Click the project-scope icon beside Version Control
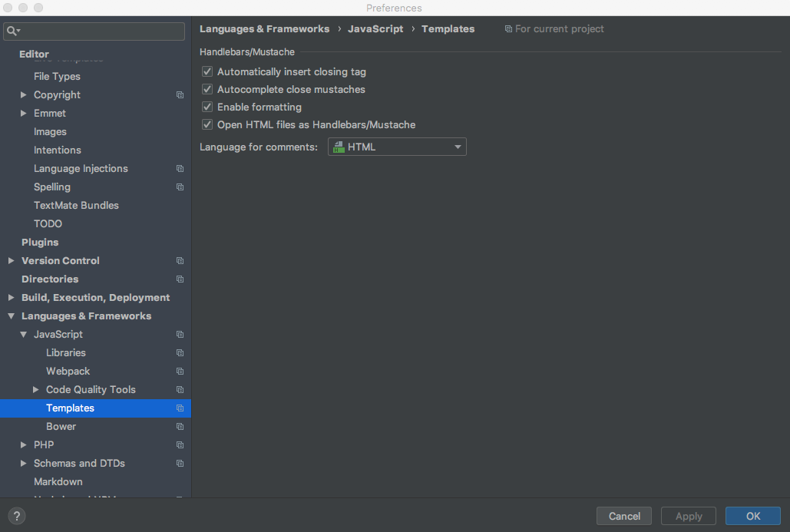Screen dimensions: 790x532 click(180, 260)
